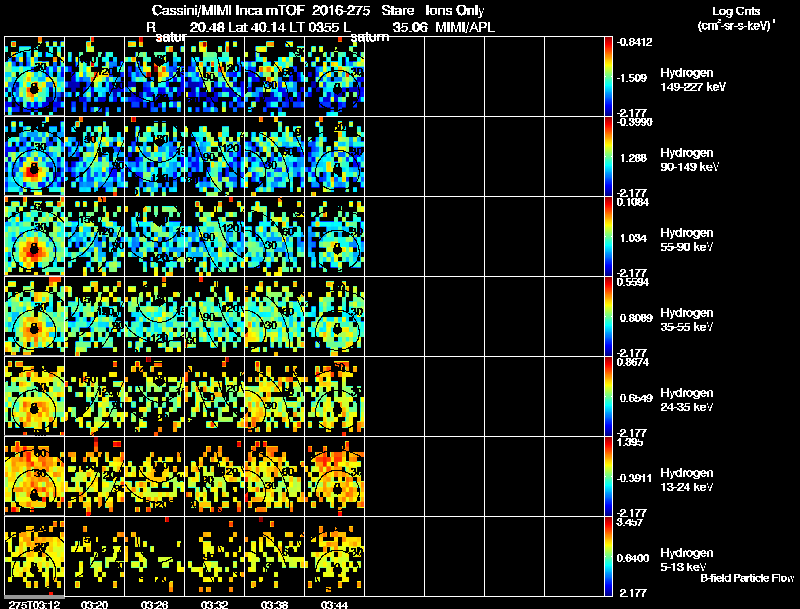Image resolution: width=800 pixels, height=609 pixels.
Task: Select the Hydrogen 13-24 keV label
Action: tap(686, 480)
